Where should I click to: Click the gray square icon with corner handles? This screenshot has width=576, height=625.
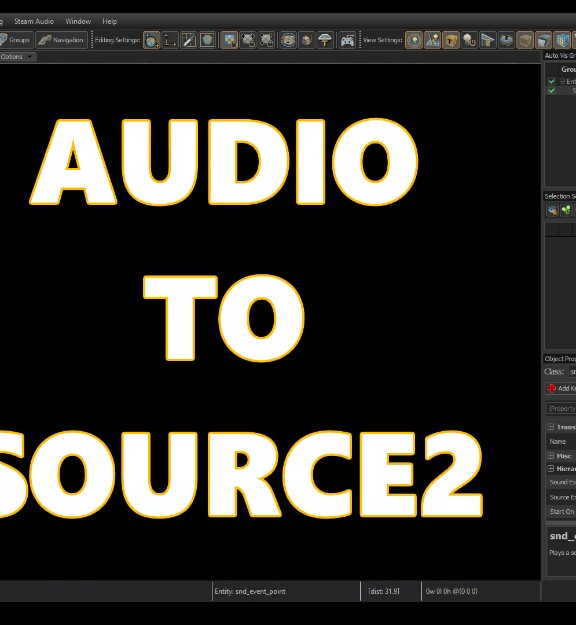coord(266,40)
